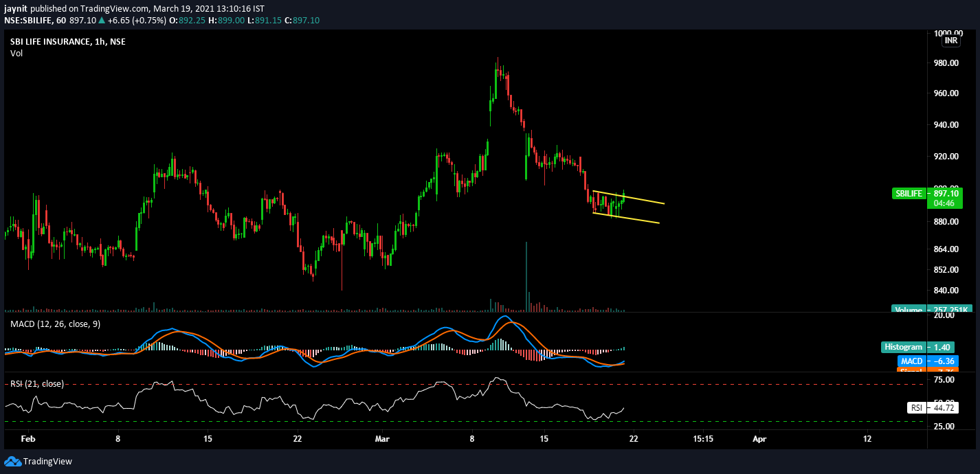Click the 75.00 RSI scale label
The width and height of the screenshot is (980, 474).
tap(946, 380)
